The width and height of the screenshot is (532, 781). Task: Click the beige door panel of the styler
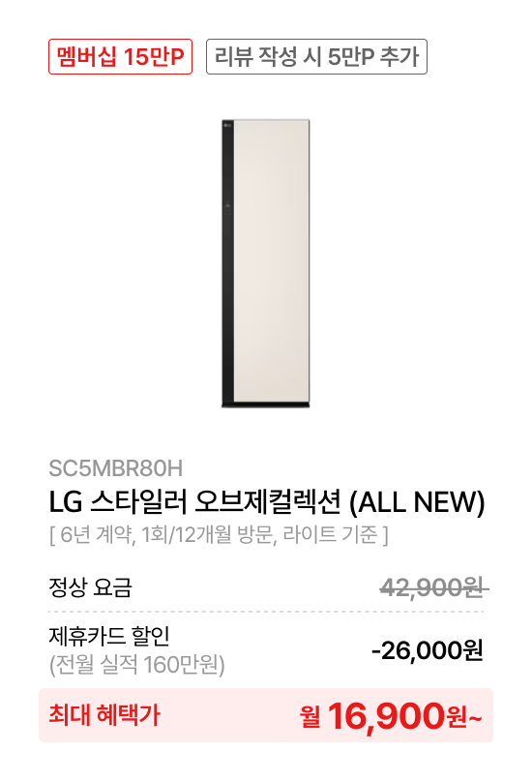tap(272, 260)
